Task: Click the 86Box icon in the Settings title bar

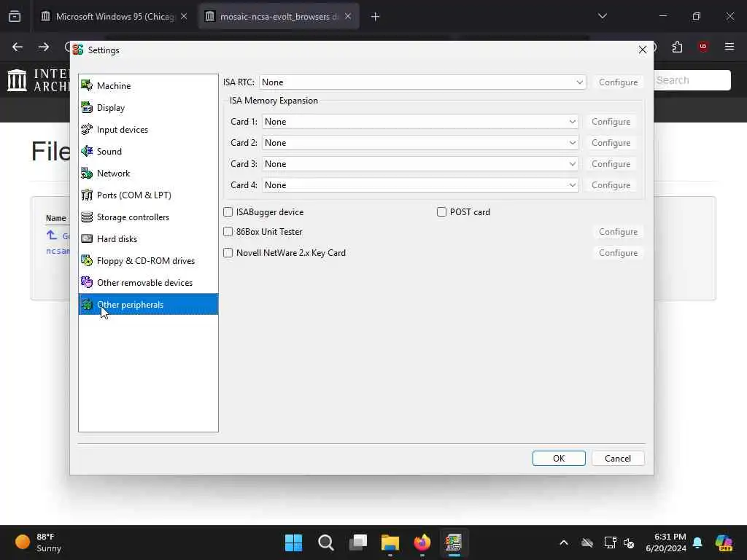Action: click(x=78, y=50)
